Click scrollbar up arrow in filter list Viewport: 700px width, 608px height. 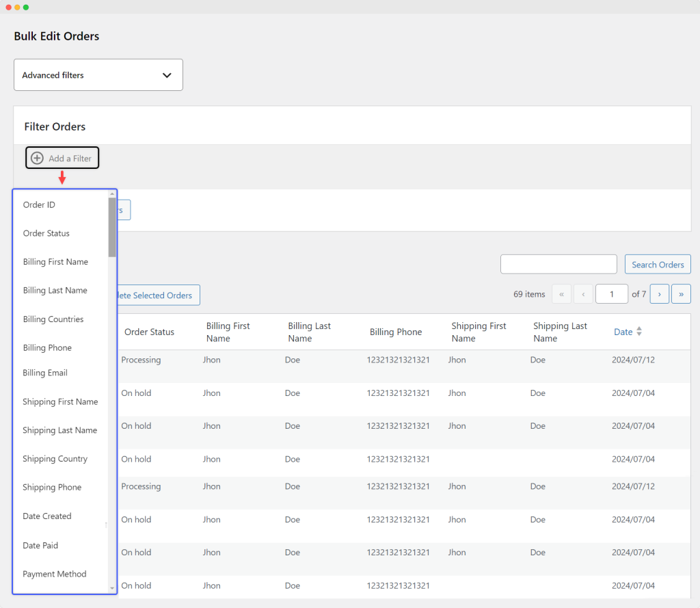[x=112, y=194]
